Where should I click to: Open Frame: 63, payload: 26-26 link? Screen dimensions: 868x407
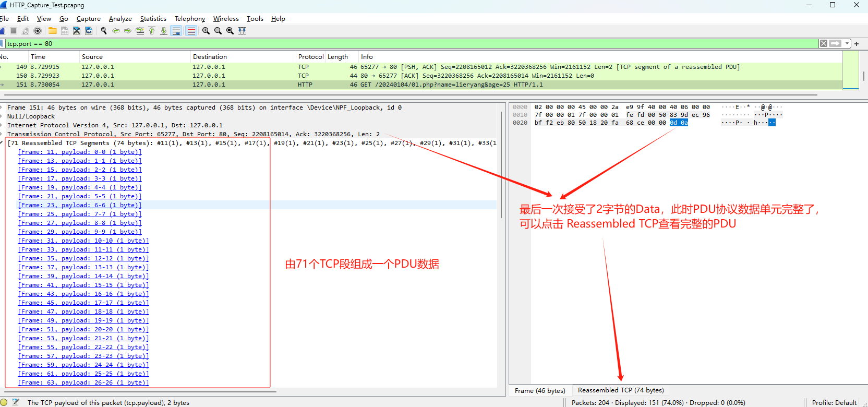coord(83,382)
